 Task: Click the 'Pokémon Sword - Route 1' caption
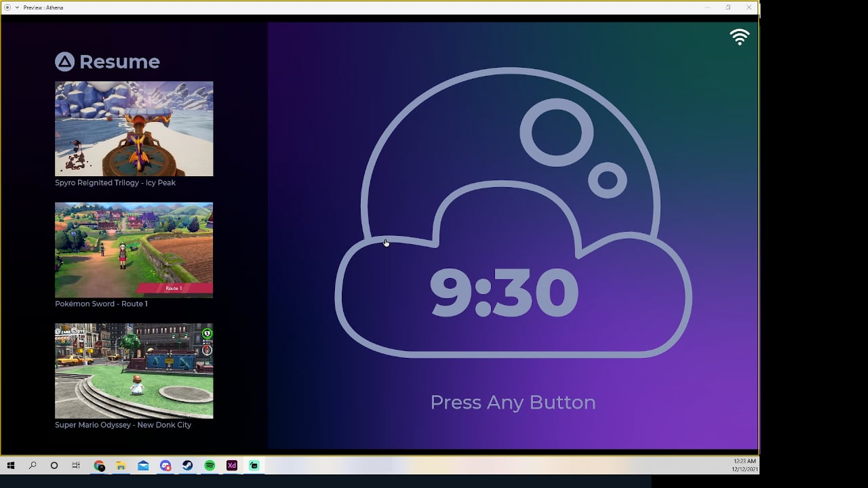(101, 304)
